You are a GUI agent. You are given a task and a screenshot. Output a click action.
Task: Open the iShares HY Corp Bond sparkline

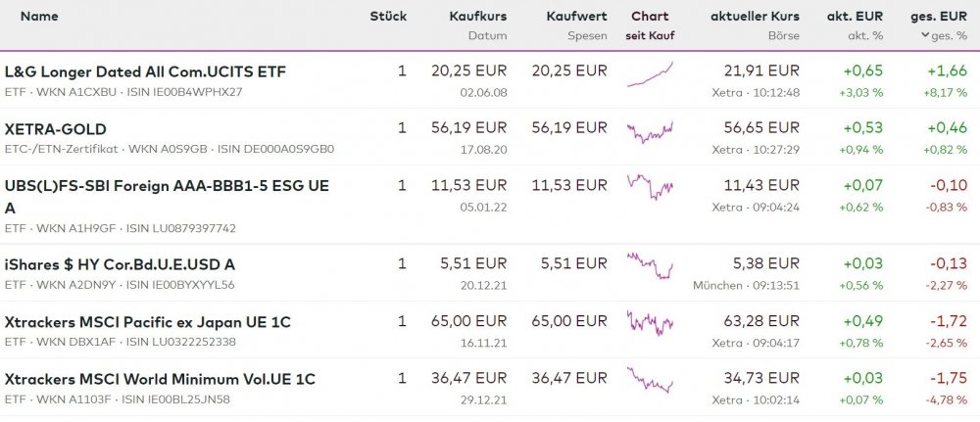coord(650,264)
